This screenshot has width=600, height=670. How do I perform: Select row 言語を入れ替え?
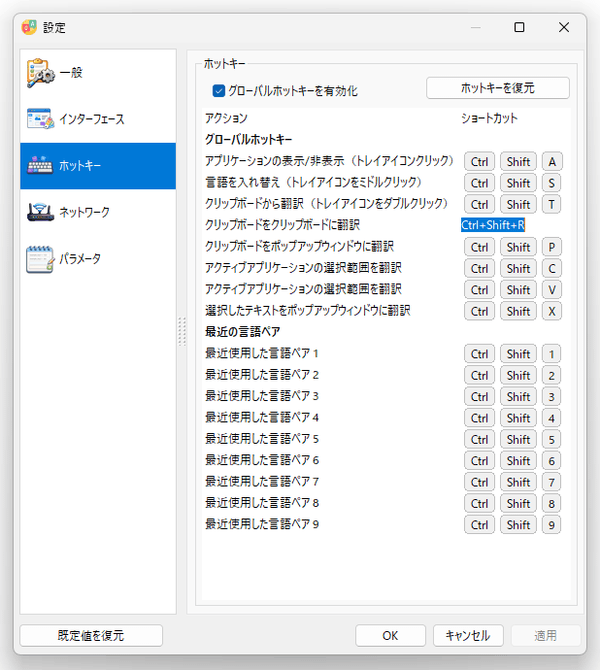click(x=386, y=183)
